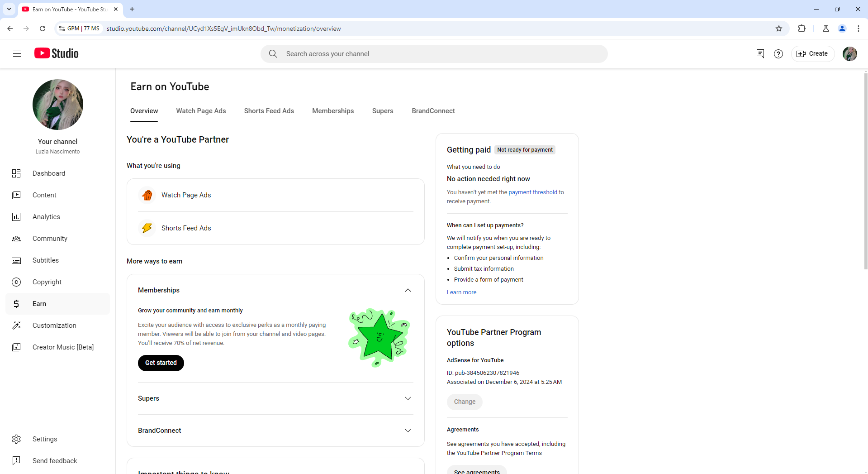
Task: Click the "Confirm your personal information" bullet
Action: click(498, 258)
